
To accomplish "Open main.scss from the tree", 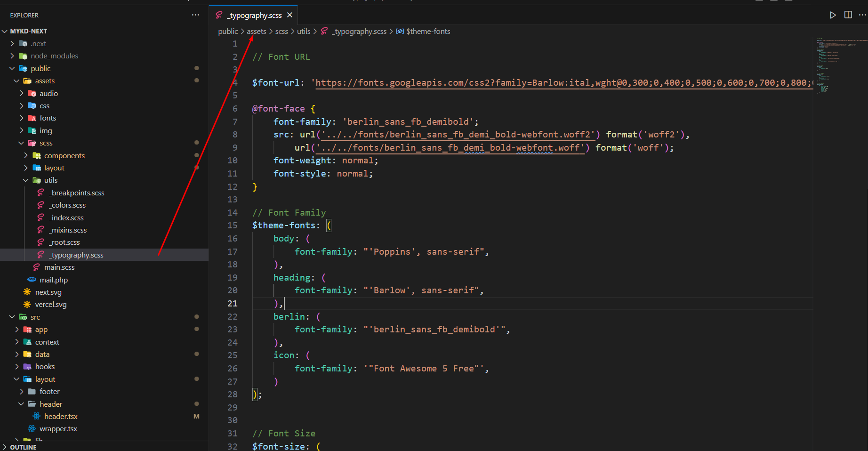I will pos(59,267).
